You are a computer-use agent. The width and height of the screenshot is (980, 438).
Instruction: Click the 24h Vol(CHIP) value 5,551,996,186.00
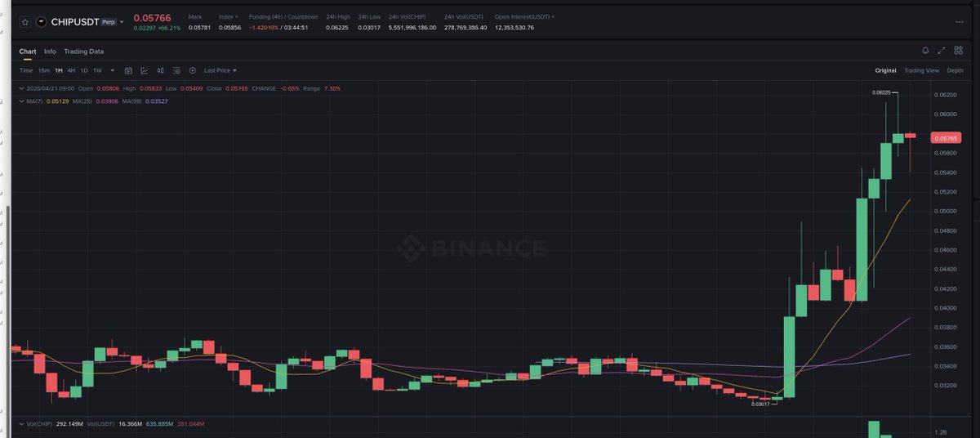[x=413, y=28]
